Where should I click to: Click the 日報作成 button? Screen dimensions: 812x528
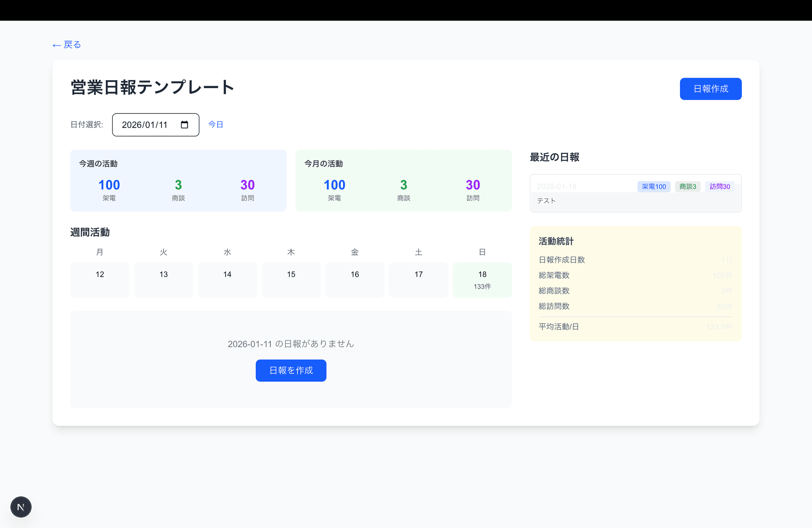[x=710, y=89]
